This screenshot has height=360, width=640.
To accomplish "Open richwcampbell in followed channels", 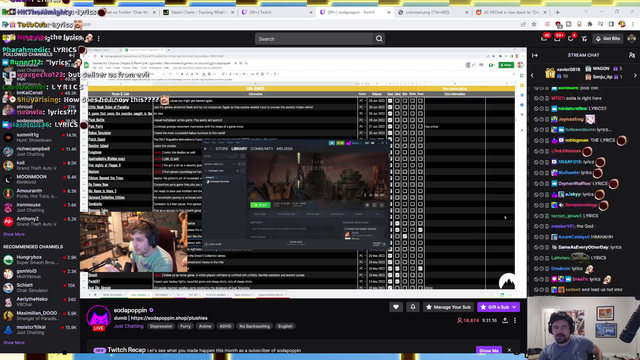I will coord(40,151).
